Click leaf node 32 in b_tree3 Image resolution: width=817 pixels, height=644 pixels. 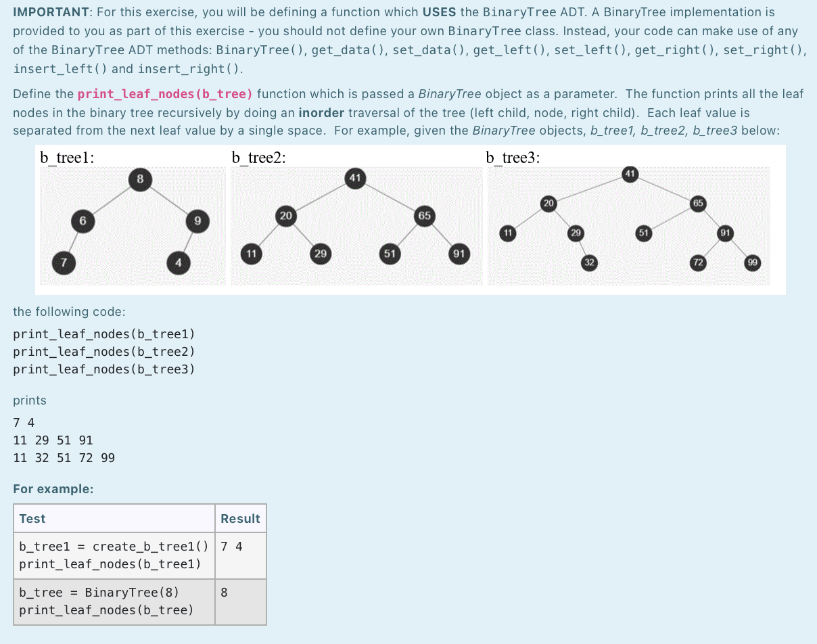click(x=589, y=263)
